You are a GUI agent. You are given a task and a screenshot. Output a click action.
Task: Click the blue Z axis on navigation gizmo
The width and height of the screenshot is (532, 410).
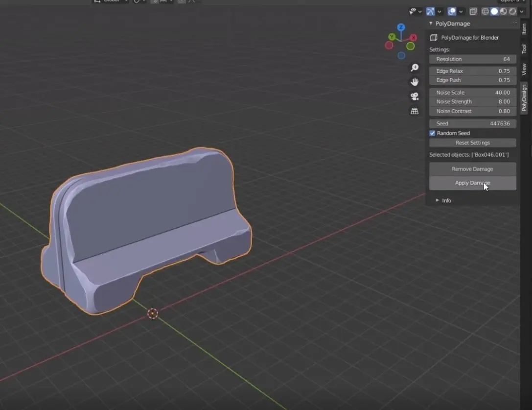coord(401,27)
